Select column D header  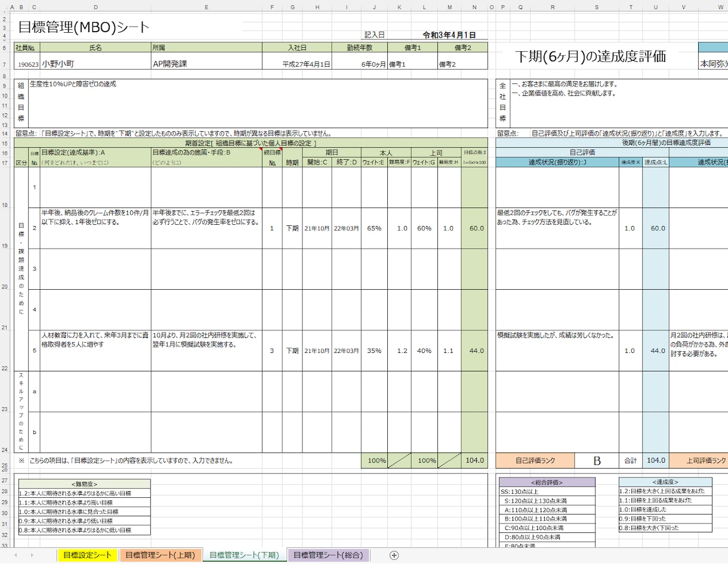coord(95,7)
